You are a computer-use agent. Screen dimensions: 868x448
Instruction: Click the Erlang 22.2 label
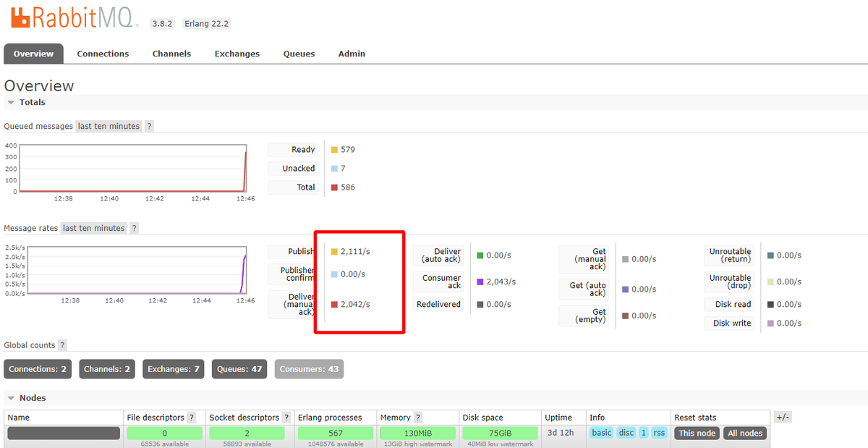pos(206,23)
